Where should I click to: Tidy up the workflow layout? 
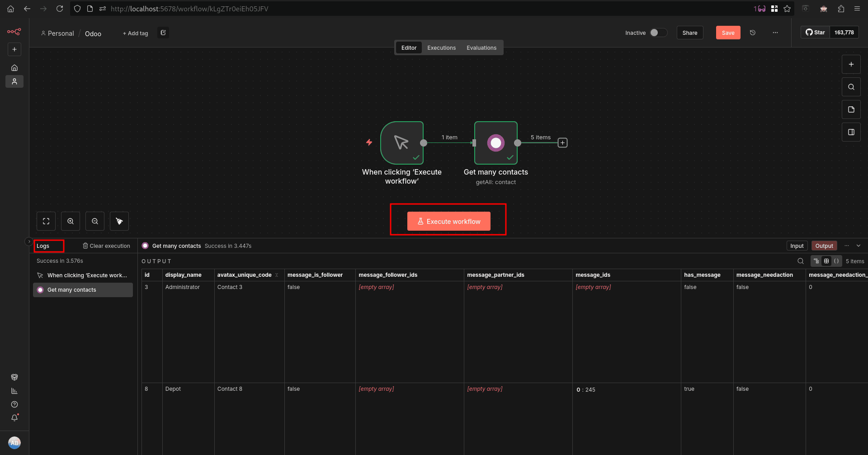click(x=119, y=221)
